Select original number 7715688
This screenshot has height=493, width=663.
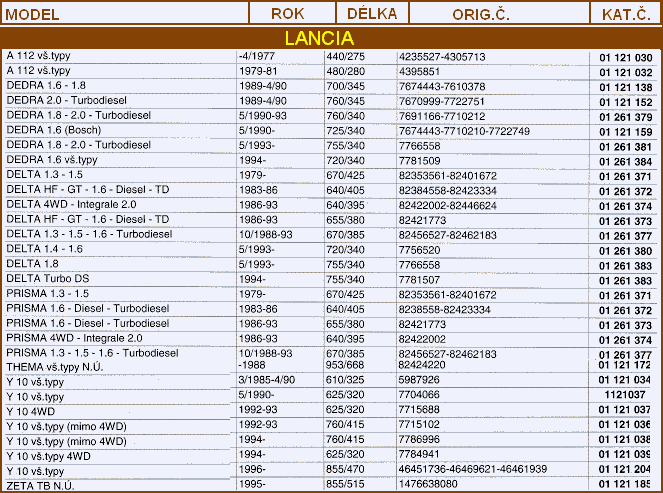[419, 409]
